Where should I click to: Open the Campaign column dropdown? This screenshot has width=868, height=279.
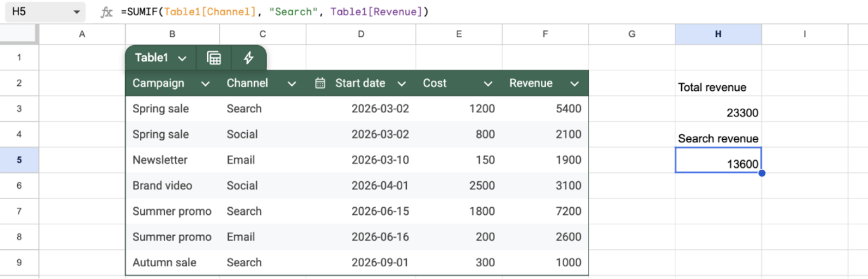pyautogui.click(x=205, y=84)
